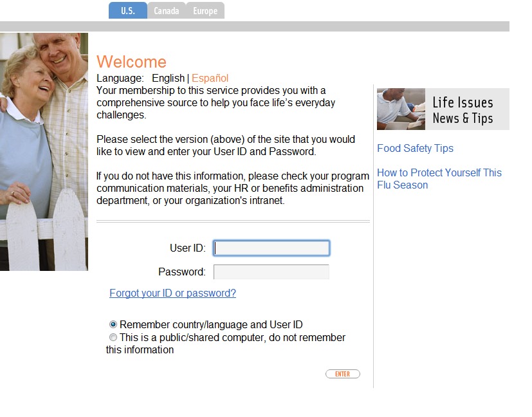
Task: Focus the User ID input field
Action: click(271, 248)
